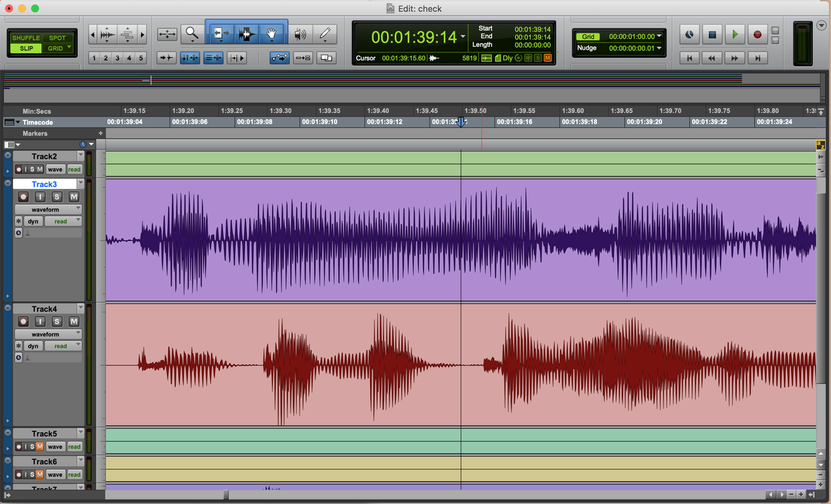Click the Min:Secs ruler label

(x=37, y=111)
